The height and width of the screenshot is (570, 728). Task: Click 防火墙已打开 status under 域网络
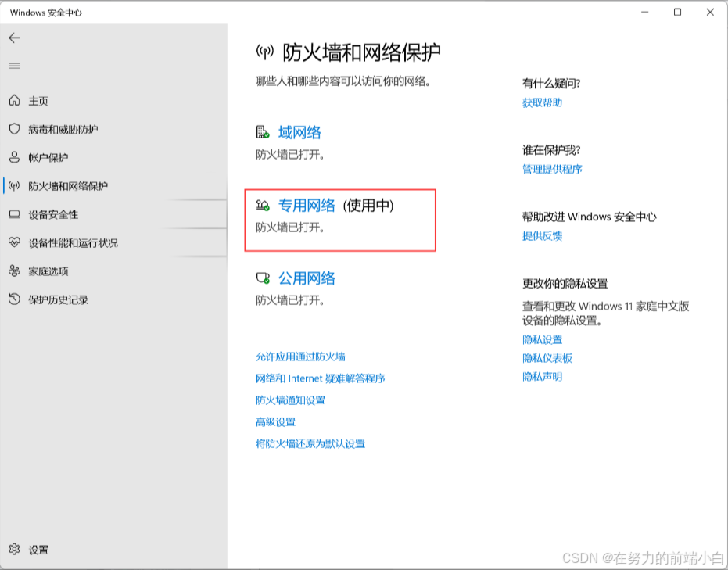coord(289,155)
